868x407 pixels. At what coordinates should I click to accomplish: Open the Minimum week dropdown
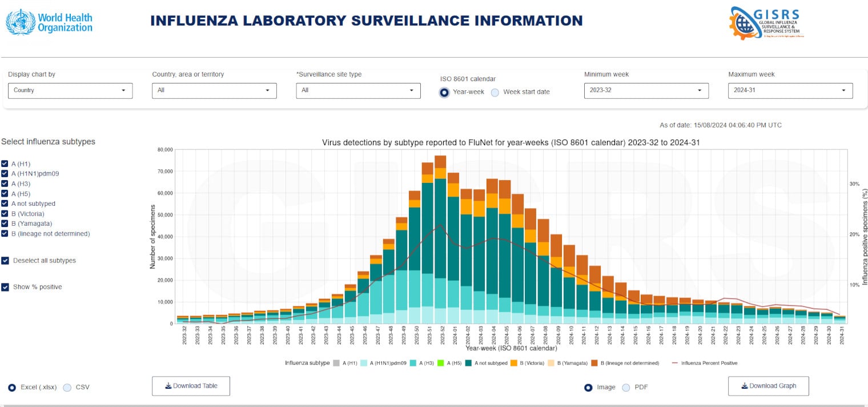(x=646, y=90)
